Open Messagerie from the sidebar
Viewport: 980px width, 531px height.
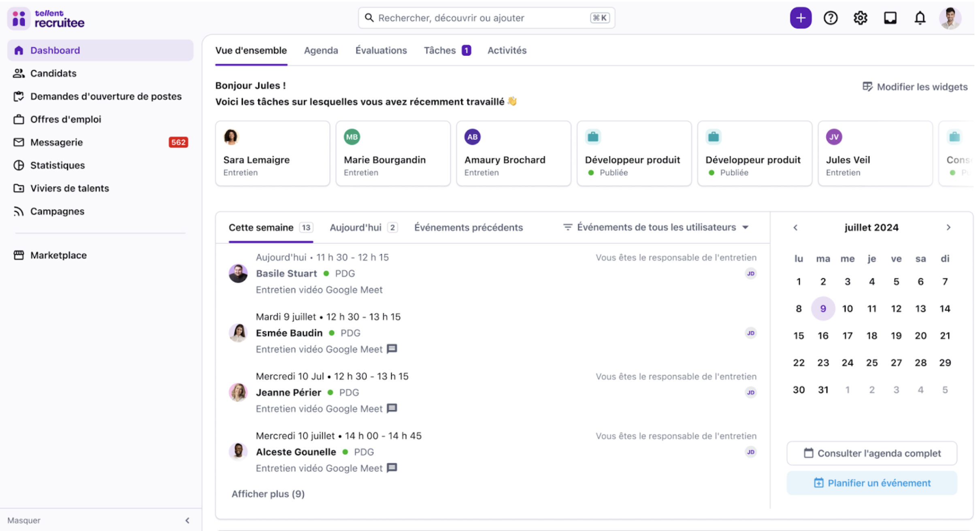(56, 142)
